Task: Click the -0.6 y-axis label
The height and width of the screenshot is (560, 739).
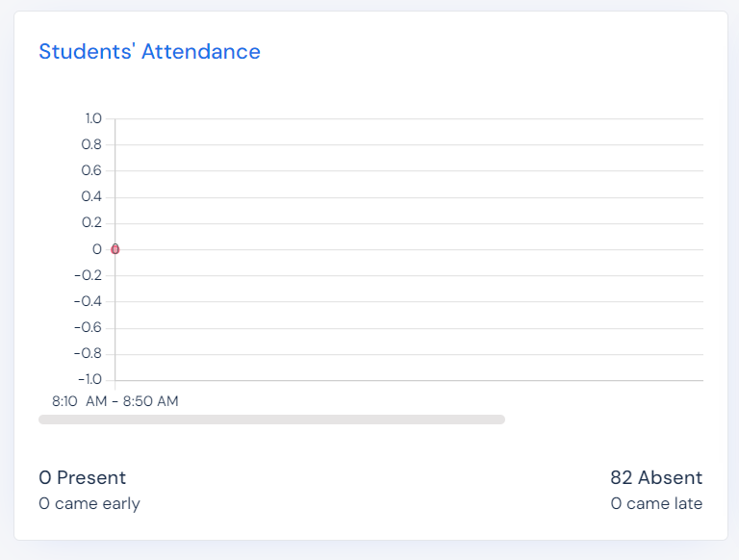Action: pos(89,327)
